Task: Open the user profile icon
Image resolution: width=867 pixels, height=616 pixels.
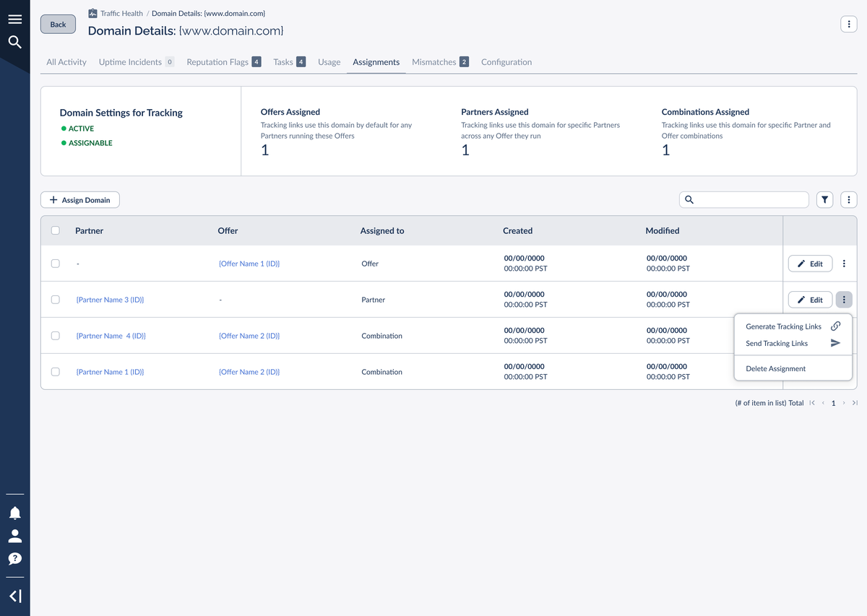Action: (x=14, y=536)
